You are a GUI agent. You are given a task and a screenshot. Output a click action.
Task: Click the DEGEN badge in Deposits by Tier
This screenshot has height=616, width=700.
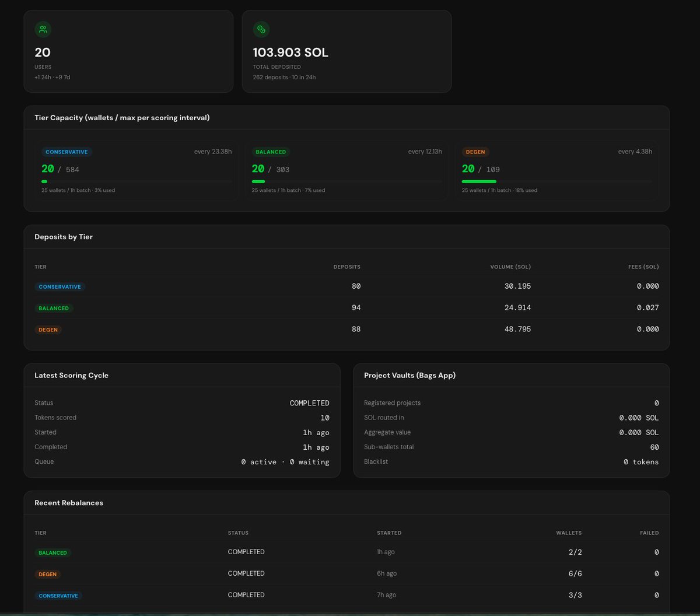pyautogui.click(x=48, y=330)
